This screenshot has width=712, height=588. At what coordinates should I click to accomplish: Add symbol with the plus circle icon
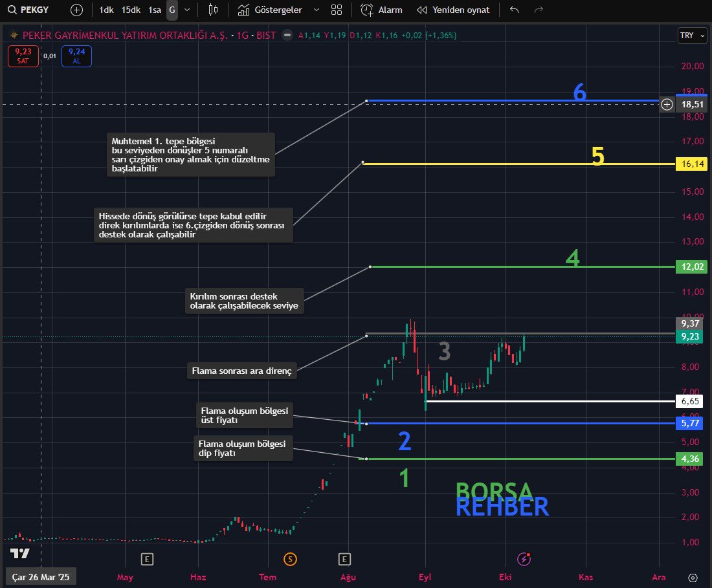point(77,10)
